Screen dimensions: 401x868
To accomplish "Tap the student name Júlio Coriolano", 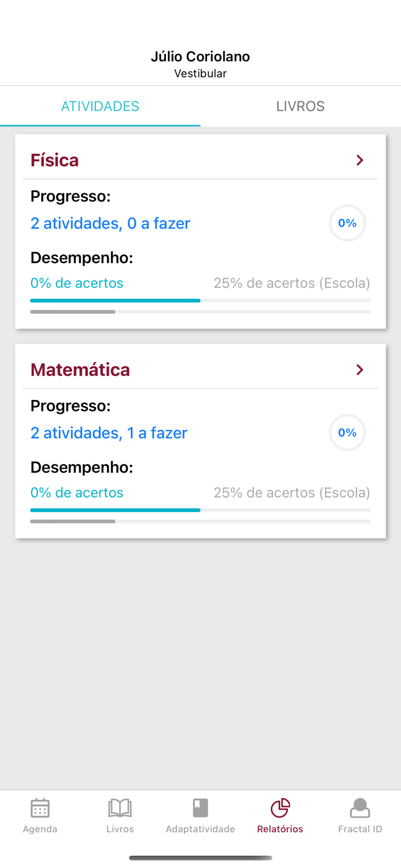I will click(x=200, y=56).
